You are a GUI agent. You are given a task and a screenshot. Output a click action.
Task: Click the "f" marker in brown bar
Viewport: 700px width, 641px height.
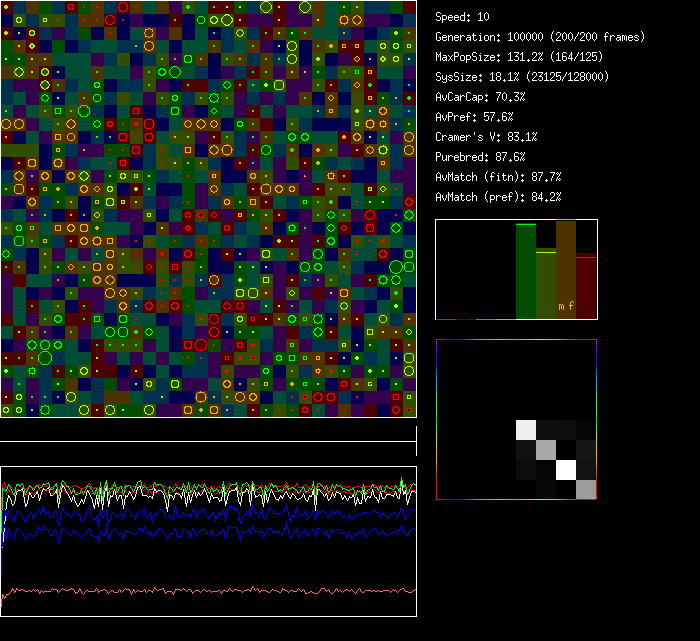[571, 306]
